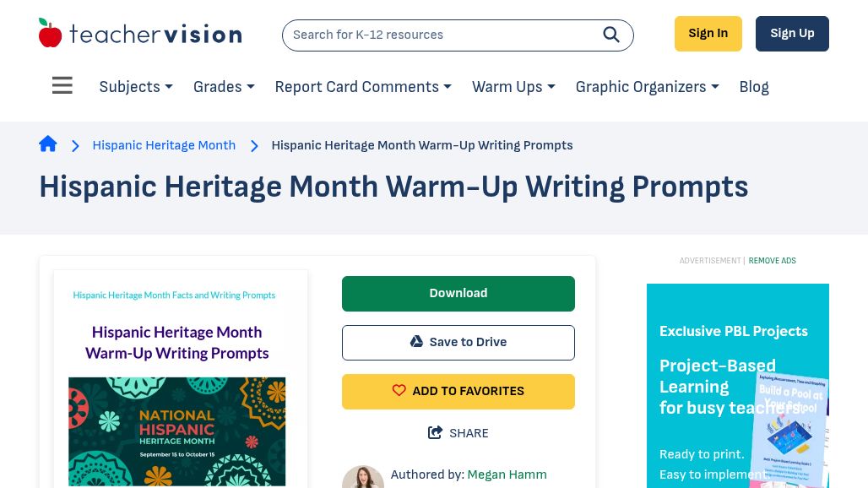
Task: Expand Report Card Comments dropdown
Action: tap(363, 87)
